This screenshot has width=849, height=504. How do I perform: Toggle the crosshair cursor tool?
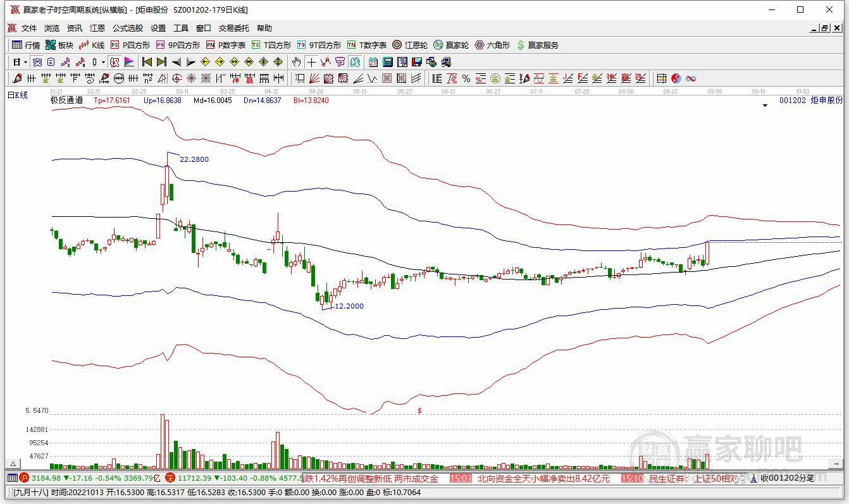point(311,62)
